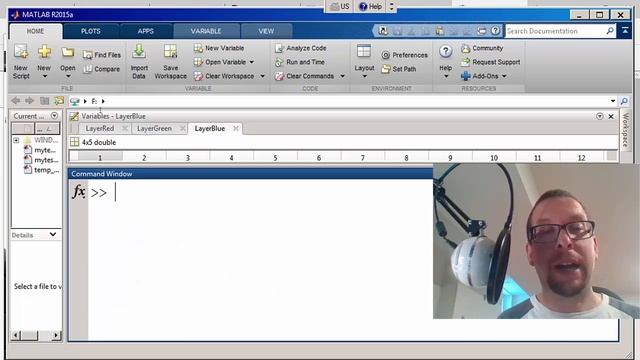
Task: Visit the Community link
Action: pos(482,48)
